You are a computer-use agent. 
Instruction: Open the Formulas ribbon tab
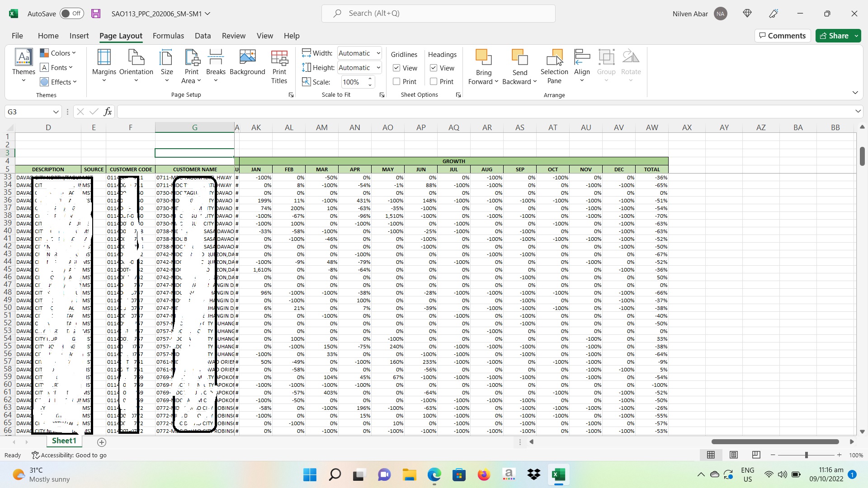coord(168,36)
